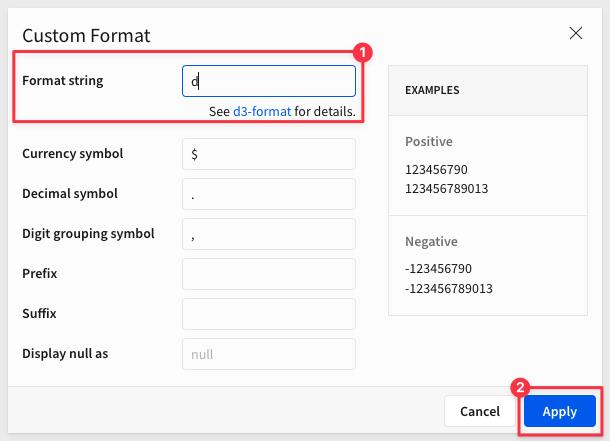Image resolution: width=610 pixels, height=441 pixels.
Task: Cancel the custom format changes
Action: 480,411
